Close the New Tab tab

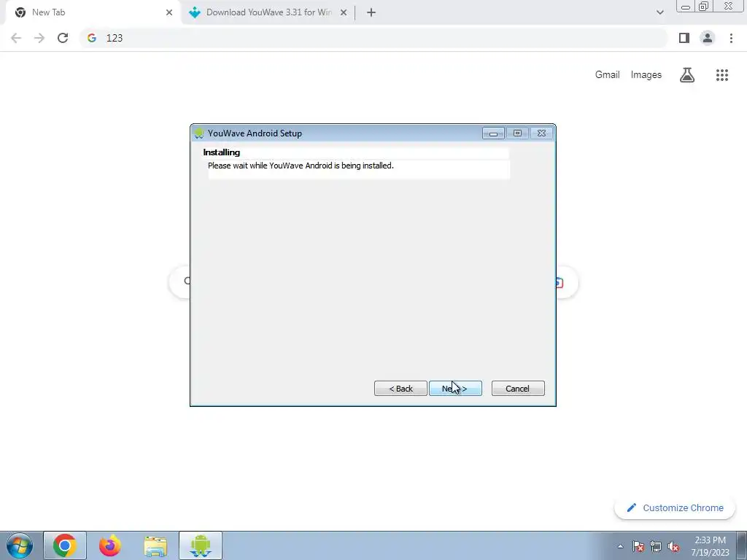coord(169,12)
